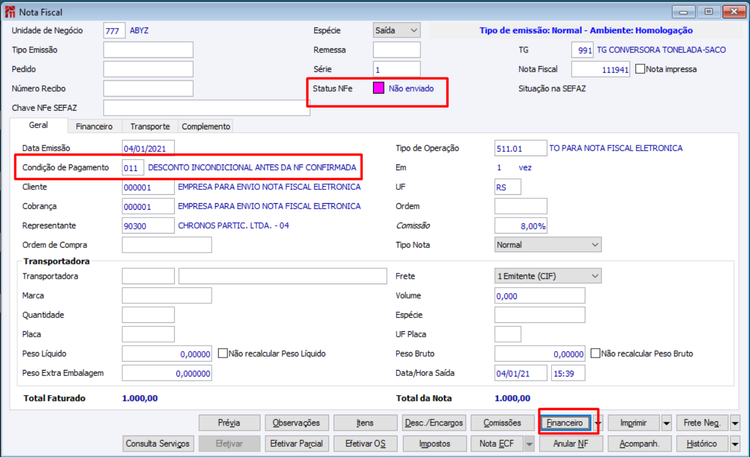Click the Série input field

(x=397, y=69)
